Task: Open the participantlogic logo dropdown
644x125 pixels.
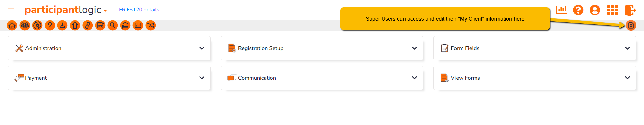Action: click(66, 10)
